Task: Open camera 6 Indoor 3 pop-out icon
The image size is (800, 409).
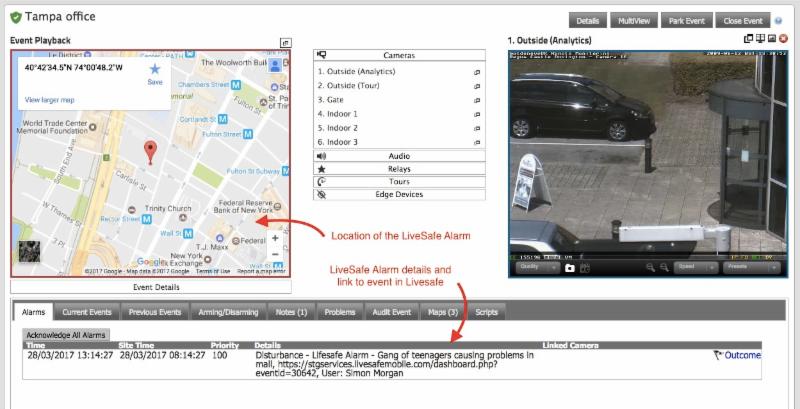Action: tap(477, 143)
